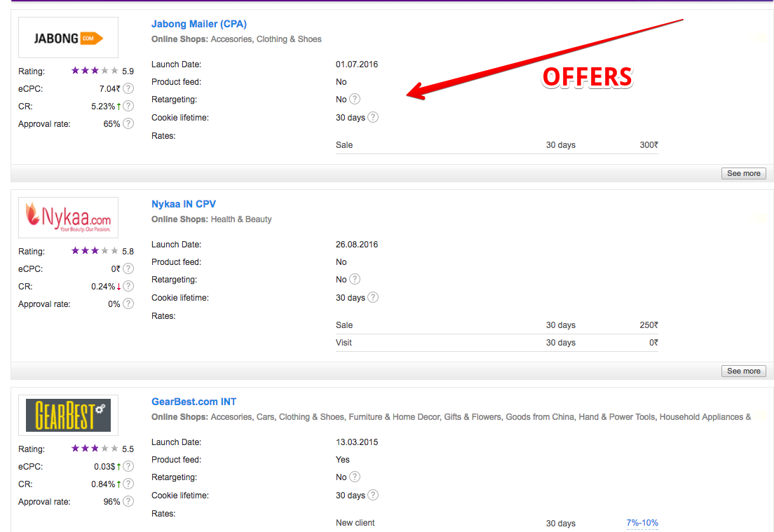Image resolution: width=774 pixels, height=532 pixels.
Task: Open the Jabong Mailer (CPA) offer link
Action: tap(199, 24)
